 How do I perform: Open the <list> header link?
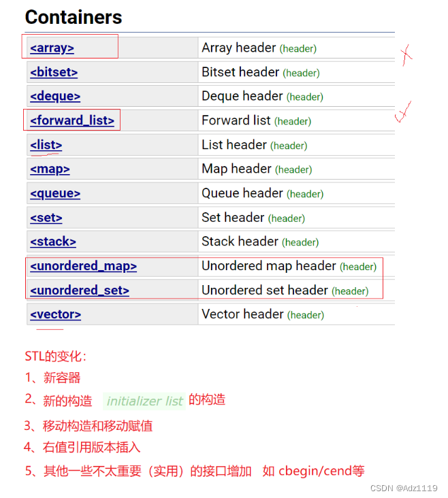[46, 145]
